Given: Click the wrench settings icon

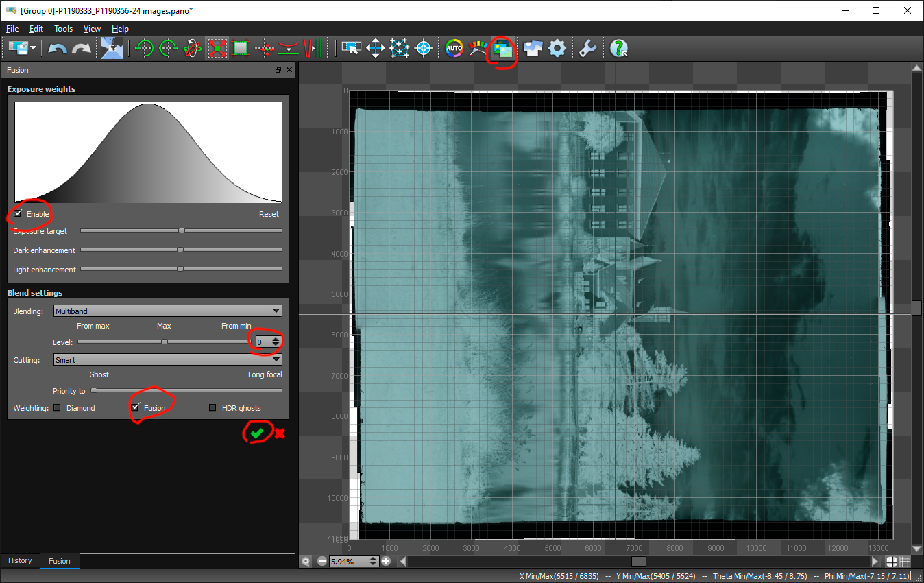Looking at the screenshot, I should (x=587, y=48).
